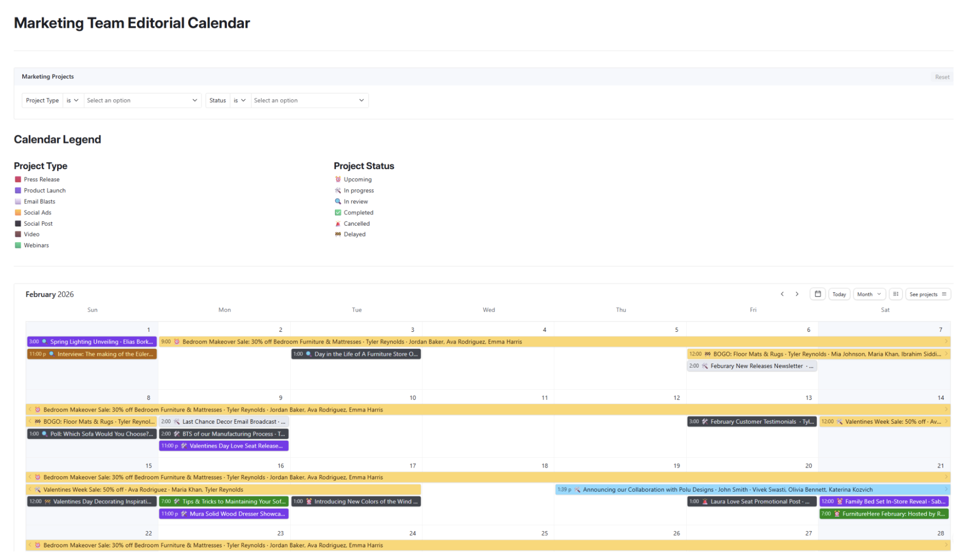The height and width of the screenshot is (560, 962).
Task: Go to next month using right chevron
Action: tap(797, 294)
